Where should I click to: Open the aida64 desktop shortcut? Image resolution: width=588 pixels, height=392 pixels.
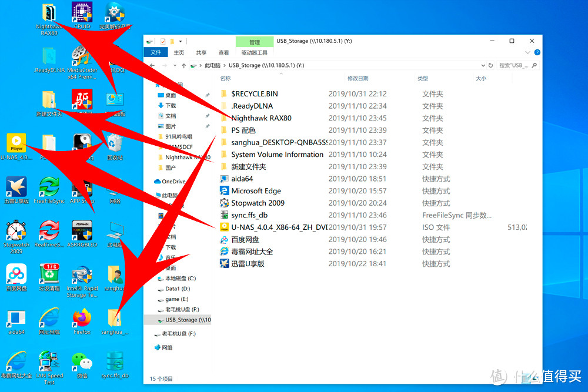pyautogui.click(x=16, y=321)
